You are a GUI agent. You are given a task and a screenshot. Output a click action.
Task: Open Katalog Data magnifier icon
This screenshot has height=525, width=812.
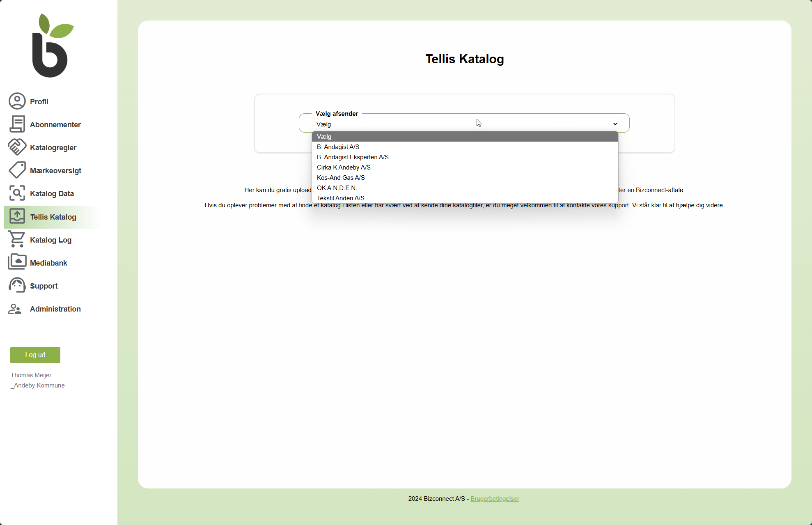click(17, 193)
